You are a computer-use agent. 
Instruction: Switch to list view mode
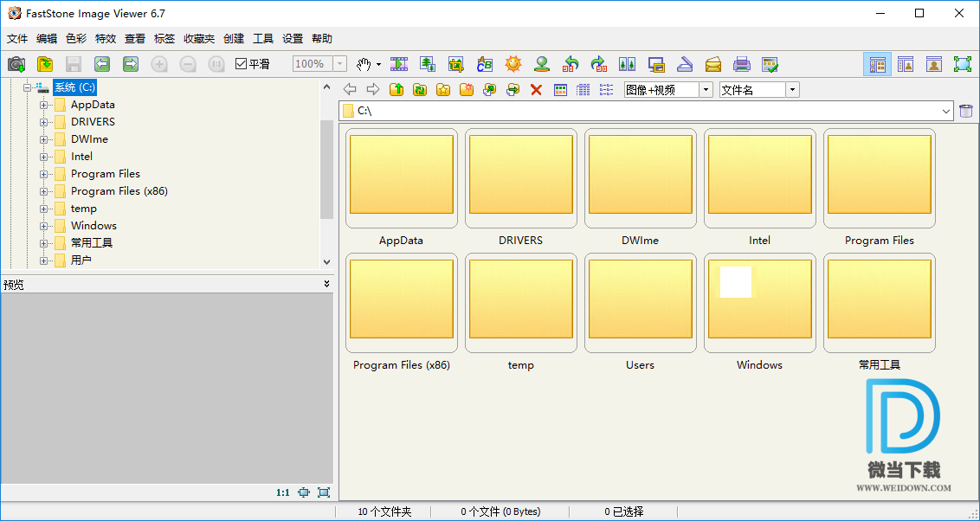tap(606, 90)
